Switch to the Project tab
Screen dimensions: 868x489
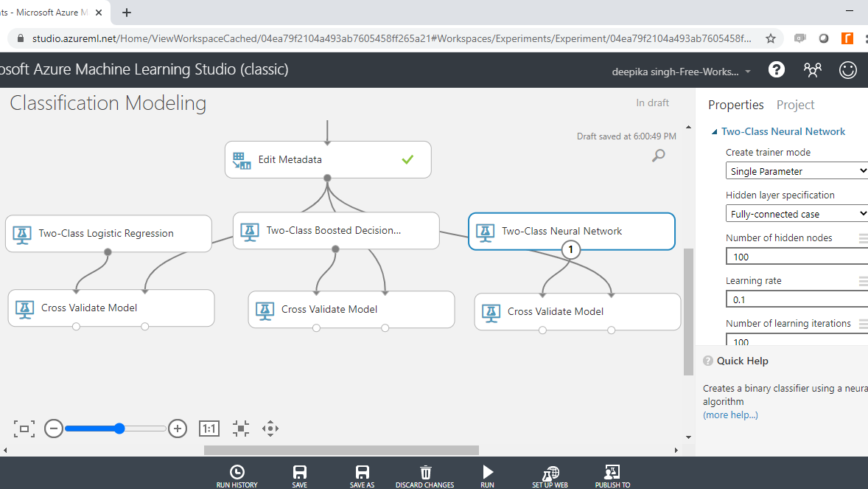click(796, 105)
